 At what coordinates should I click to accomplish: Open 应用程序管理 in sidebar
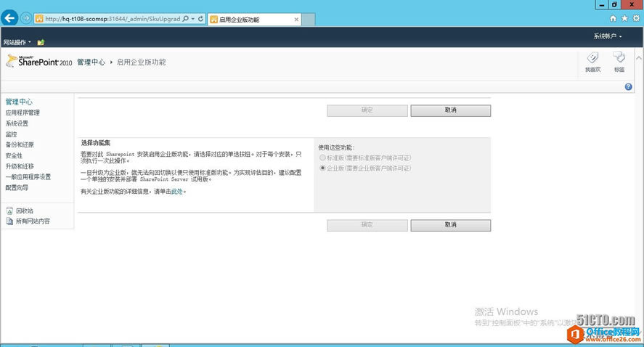coord(23,113)
